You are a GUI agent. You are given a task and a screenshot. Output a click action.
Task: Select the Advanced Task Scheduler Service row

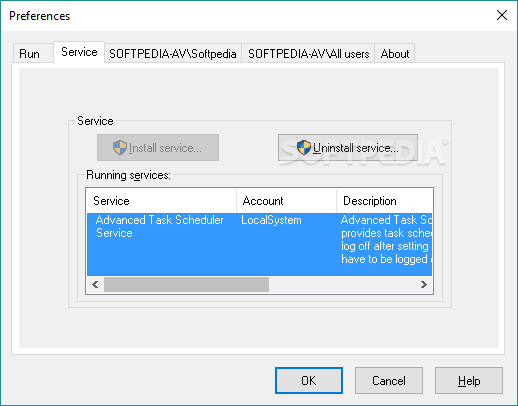[259, 244]
